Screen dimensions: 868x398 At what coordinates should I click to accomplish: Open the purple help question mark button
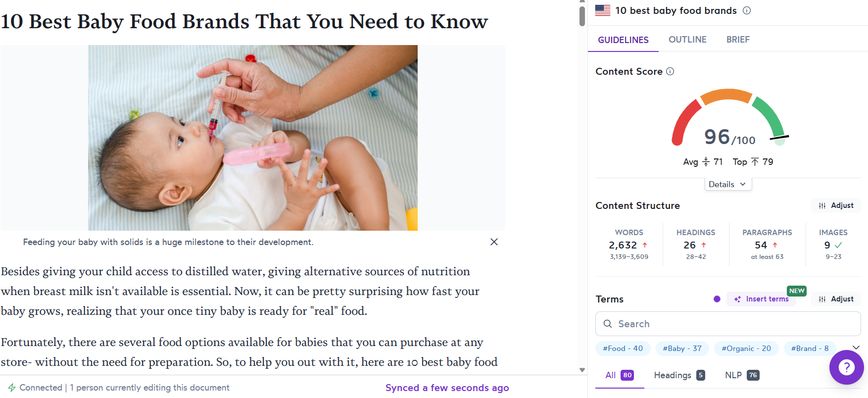click(x=846, y=367)
